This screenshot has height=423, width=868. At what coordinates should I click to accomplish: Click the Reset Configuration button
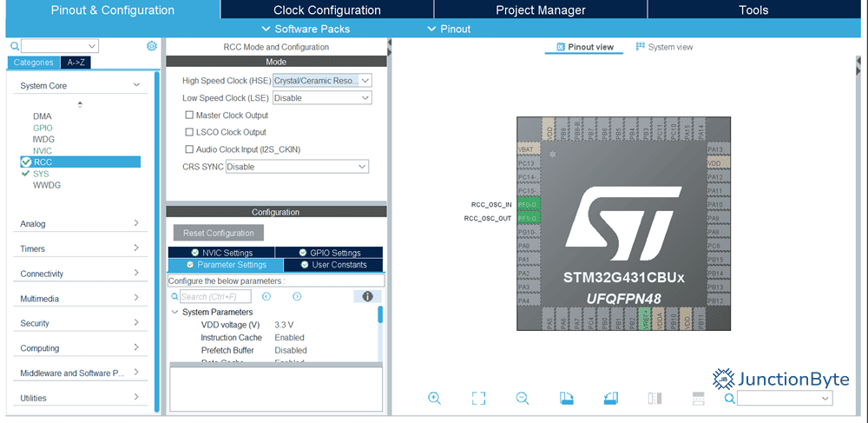pyautogui.click(x=219, y=233)
